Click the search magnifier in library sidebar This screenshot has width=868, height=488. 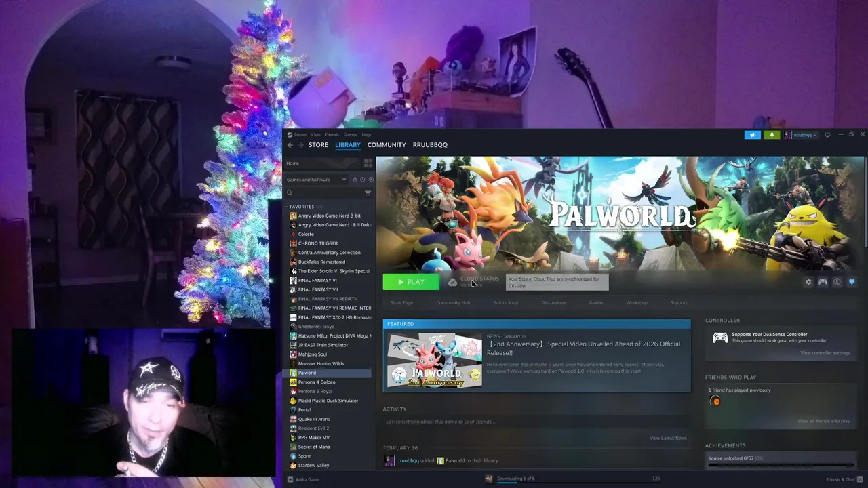coord(290,193)
